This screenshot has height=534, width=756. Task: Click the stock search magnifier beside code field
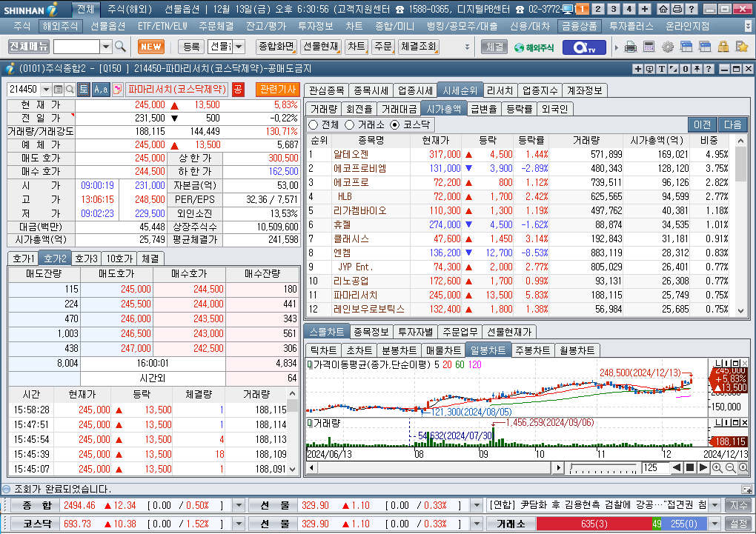click(x=70, y=89)
